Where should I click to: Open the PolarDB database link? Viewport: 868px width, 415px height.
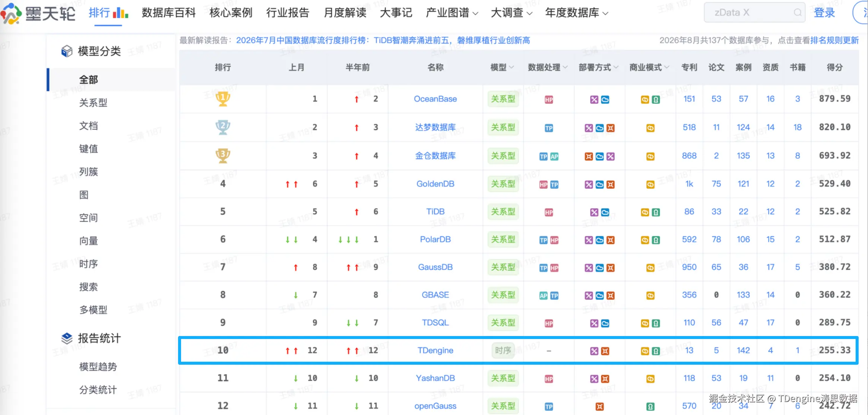(435, 240)
